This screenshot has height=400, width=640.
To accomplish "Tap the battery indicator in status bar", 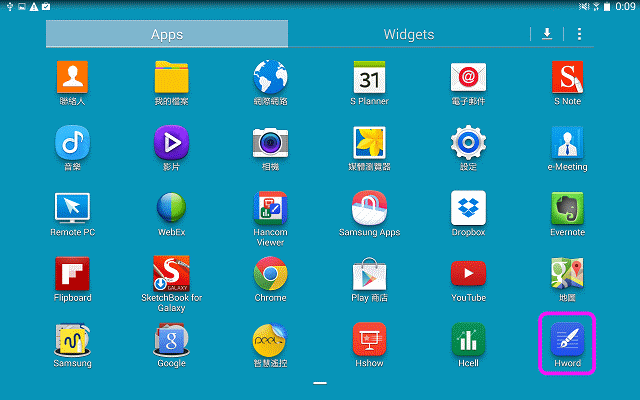I will 607,6.
